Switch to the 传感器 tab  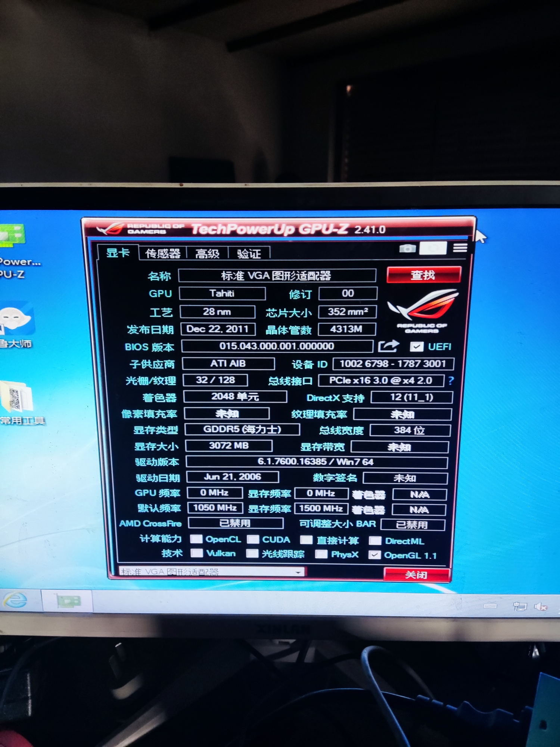click(x=163, y=254)
